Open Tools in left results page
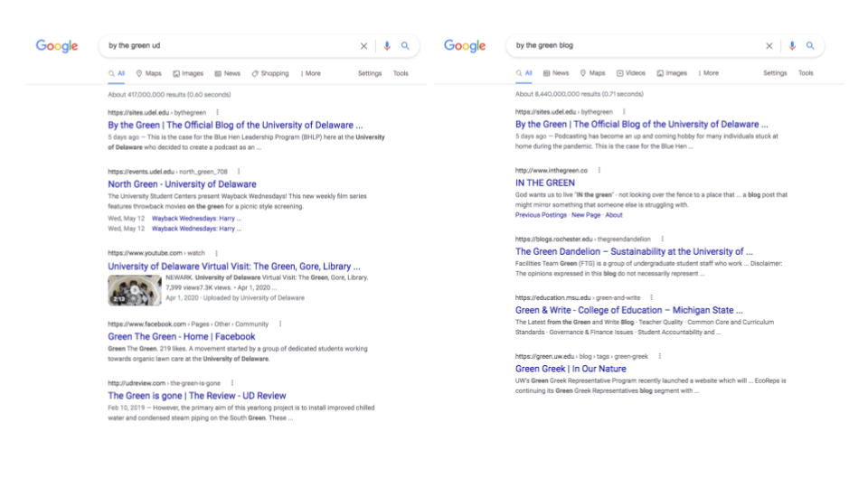The image size is (868, 488). pos(401,73)
